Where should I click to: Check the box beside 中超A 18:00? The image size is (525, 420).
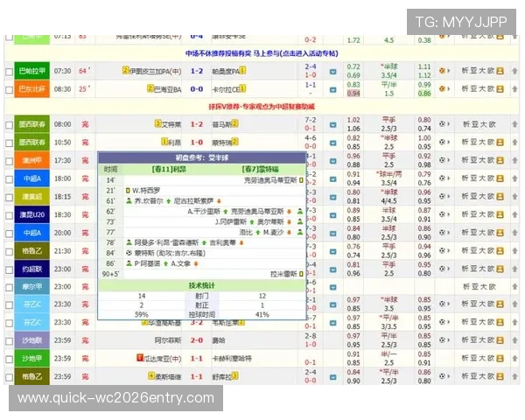pos(9,179)
